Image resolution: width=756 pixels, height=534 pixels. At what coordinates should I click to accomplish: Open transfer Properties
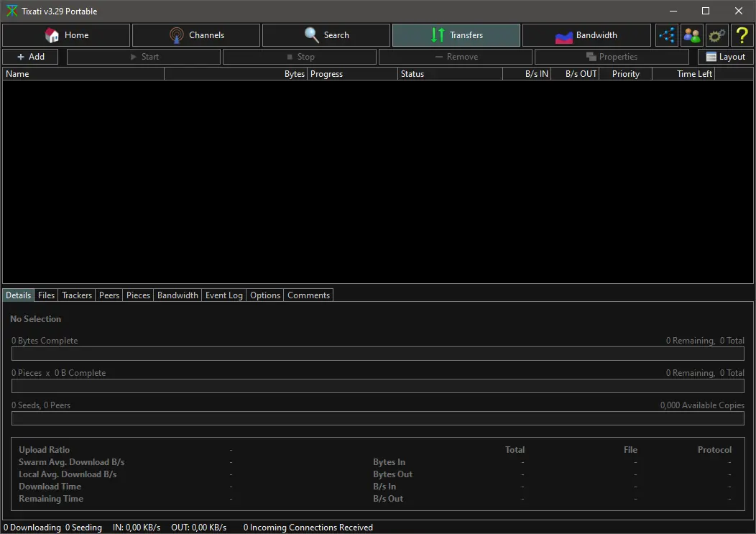click(x=612, y=57)
